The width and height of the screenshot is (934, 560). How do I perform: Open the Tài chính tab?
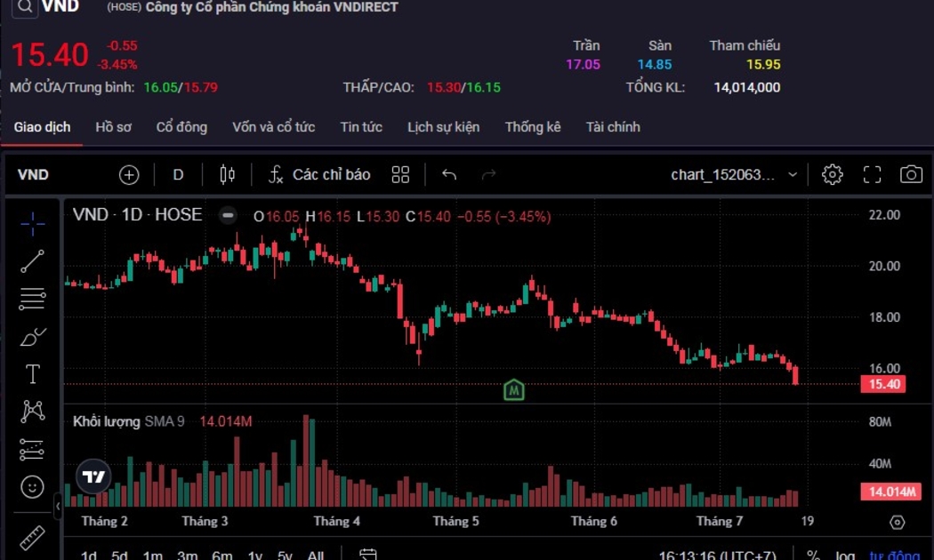coord(613,127)
